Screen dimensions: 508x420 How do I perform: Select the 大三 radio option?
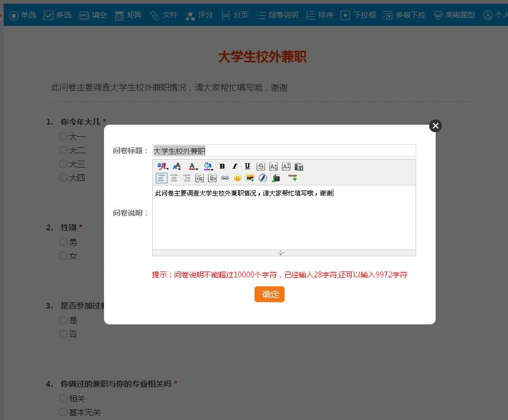coord(63,164)
